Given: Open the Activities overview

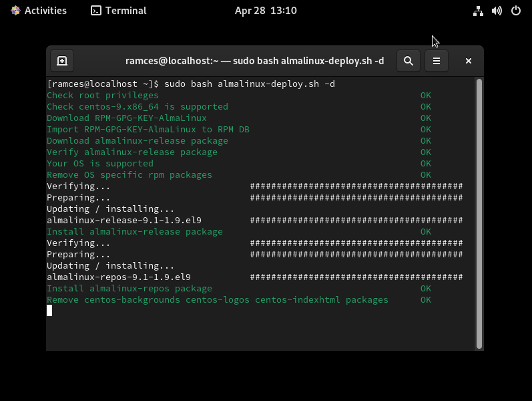Looking at the screenshot, I should [x=39, y=11].
